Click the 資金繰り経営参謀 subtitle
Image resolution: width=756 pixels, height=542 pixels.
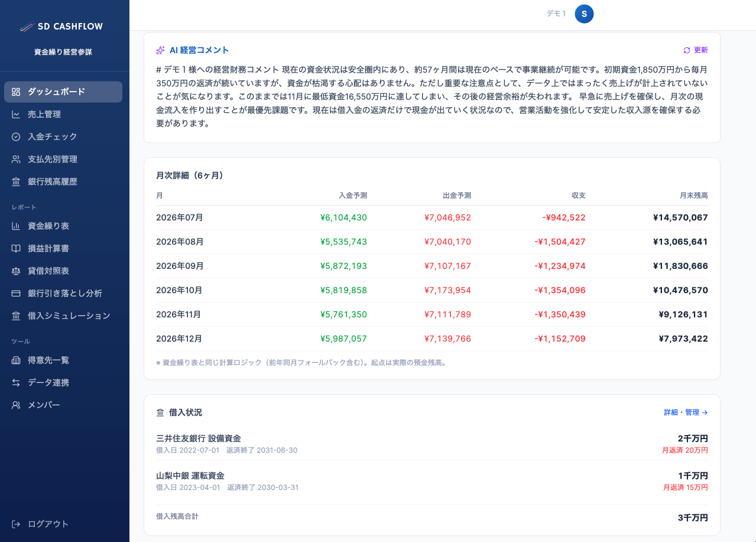pos(63,52)
